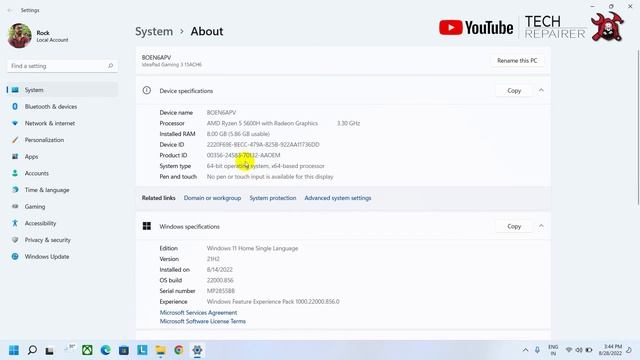Open Microsoft Store from taskbar
The height and width of the screenshot is (360, 640).
coord(124,350)
